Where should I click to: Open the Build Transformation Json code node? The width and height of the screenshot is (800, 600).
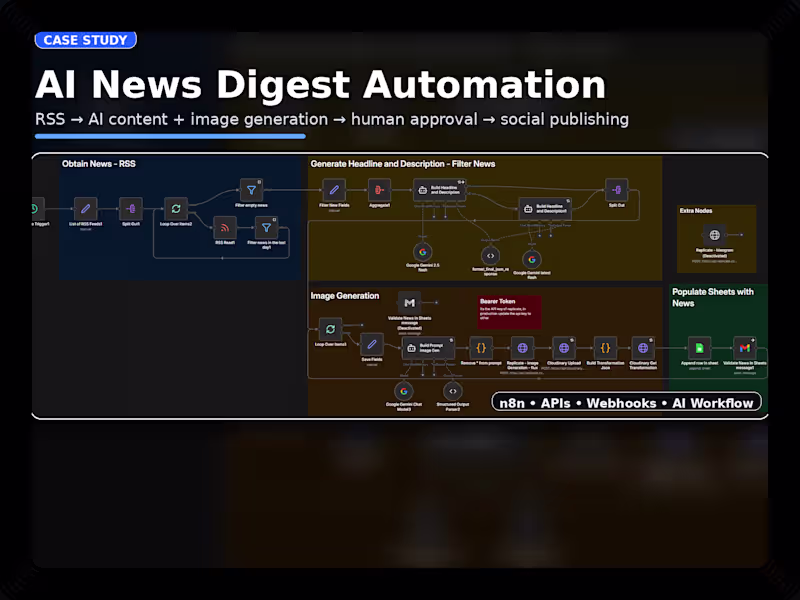pyautogui.click(x=605, y=348)
